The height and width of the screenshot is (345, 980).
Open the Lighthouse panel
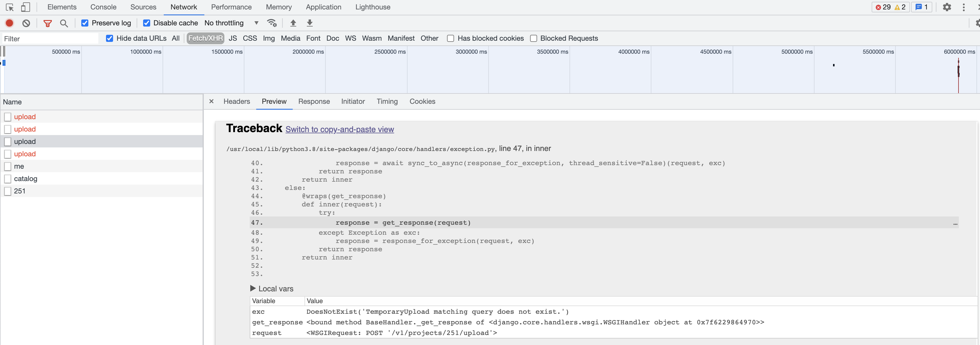click(x=373, y=7)
